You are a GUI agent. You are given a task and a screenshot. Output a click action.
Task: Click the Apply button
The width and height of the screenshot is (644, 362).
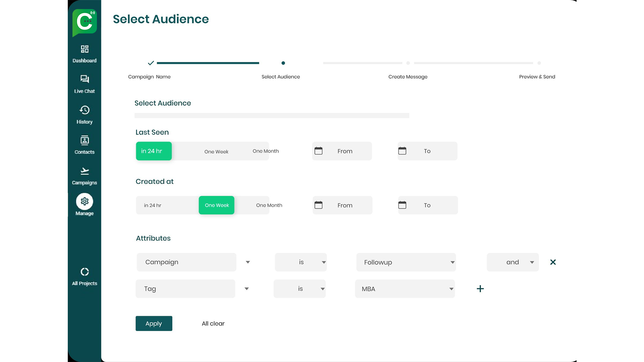[x=154, y=323]
